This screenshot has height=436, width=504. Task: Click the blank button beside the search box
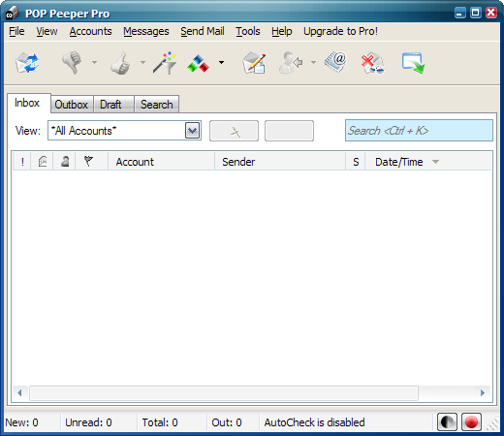pos(289,131)
